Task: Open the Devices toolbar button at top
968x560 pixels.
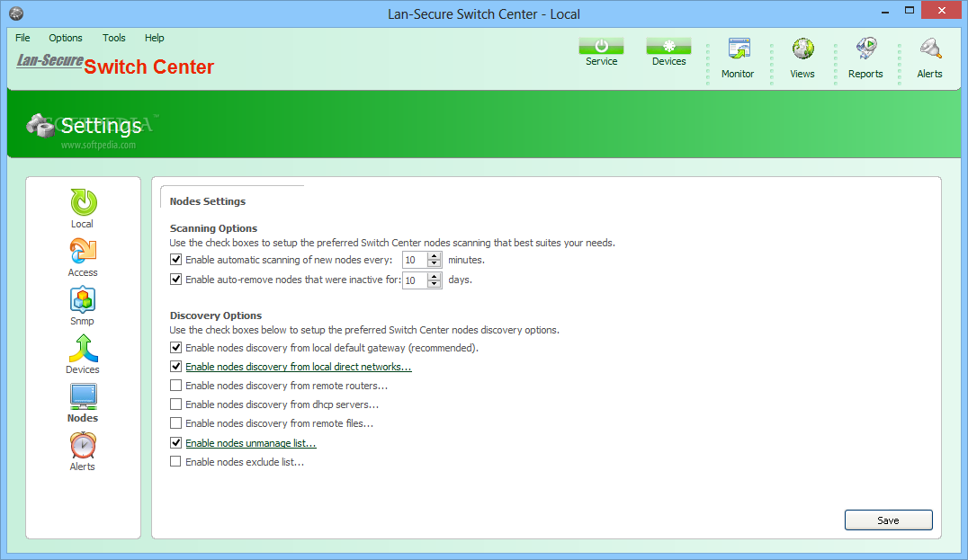Action: (x=668, y=52)
